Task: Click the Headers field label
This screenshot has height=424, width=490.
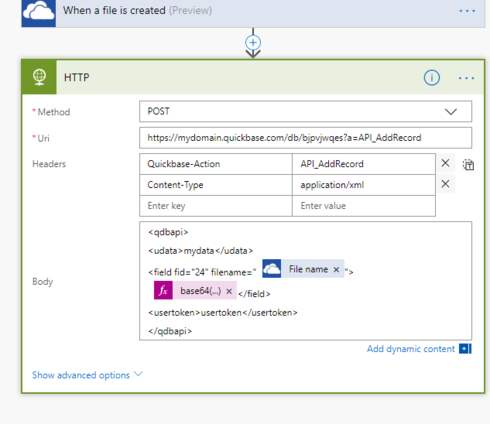Action: click(49, 164)
